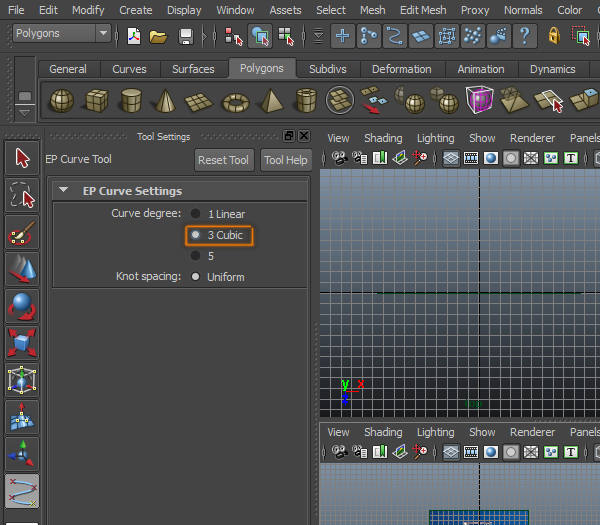Screen dimensions: 600x525
Task: Create a polygon cone from shelf
Action: 166,101
